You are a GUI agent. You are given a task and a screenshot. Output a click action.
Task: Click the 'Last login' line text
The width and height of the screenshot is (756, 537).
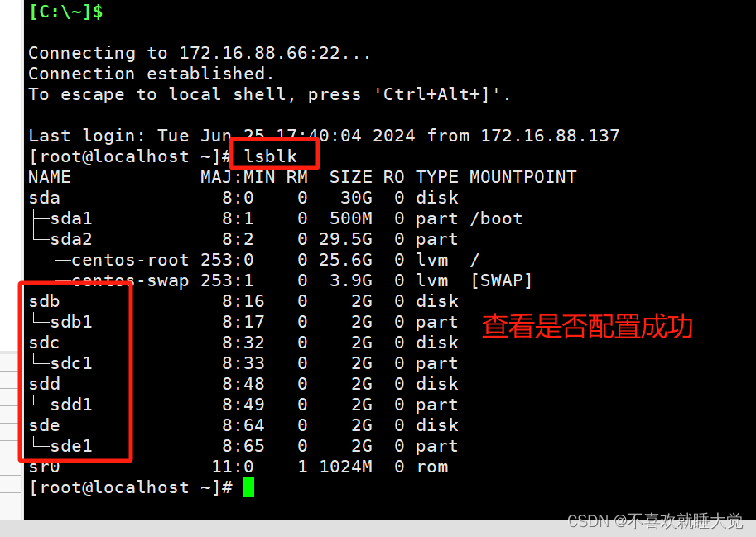[324, 136]
